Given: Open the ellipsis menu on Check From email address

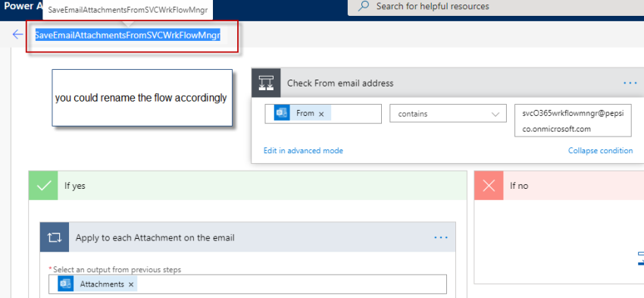Looking at the screenshot, I should point(630,83).
